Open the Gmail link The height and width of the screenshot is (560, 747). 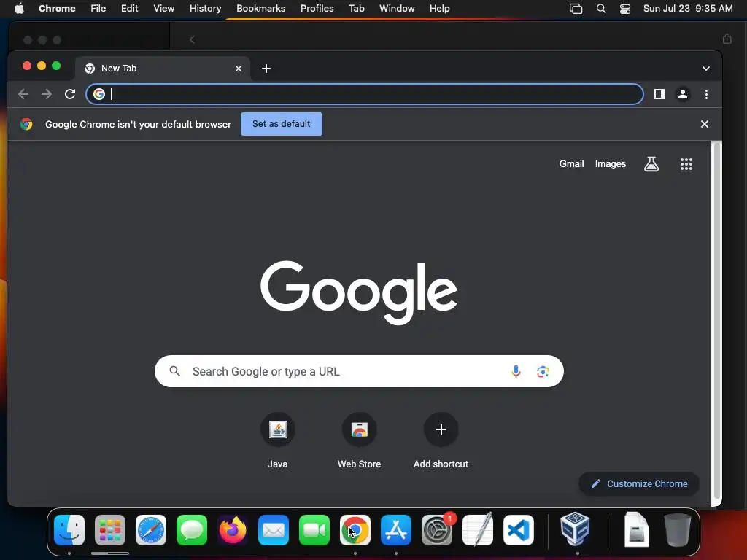pos(571,164)
